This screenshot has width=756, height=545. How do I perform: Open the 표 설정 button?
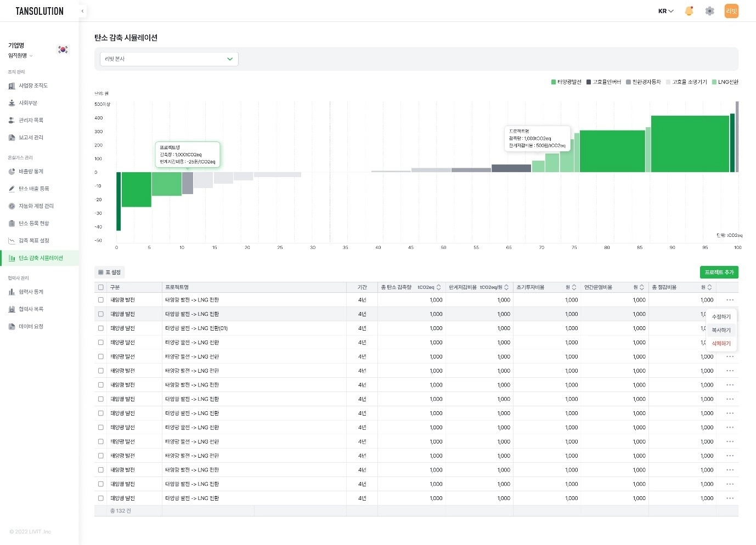point(110,272)
